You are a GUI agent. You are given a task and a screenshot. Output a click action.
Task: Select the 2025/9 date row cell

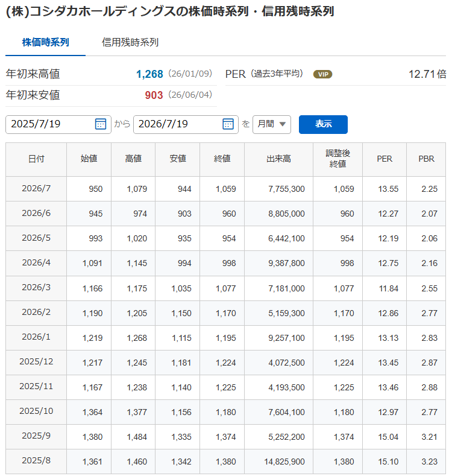tap(36, 437)
